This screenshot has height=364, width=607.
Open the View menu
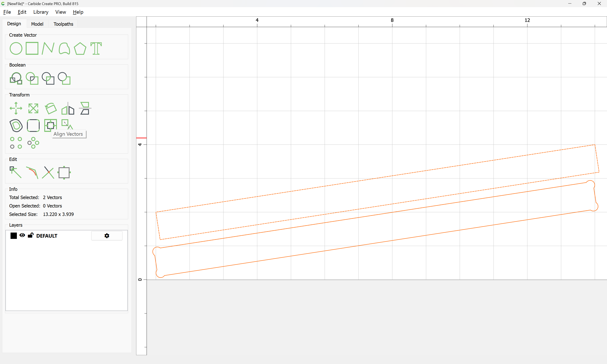coord(60,12)
